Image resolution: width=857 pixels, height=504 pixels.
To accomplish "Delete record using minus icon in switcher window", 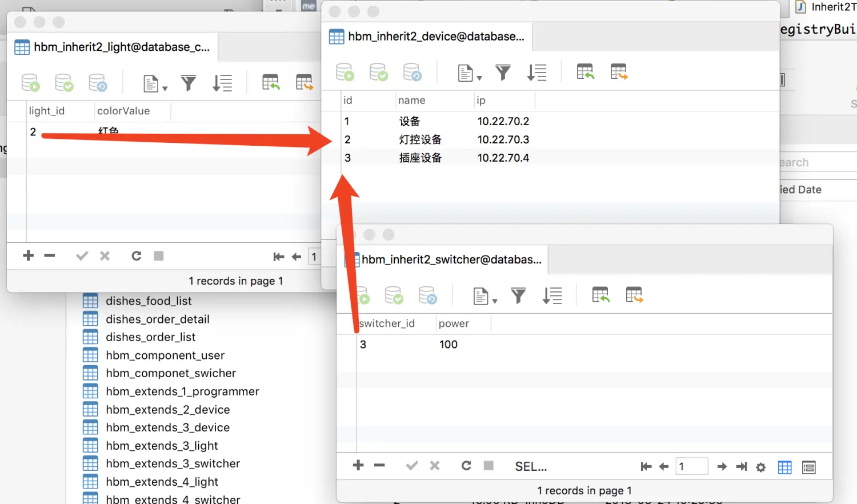I will (x=379, y=466).
